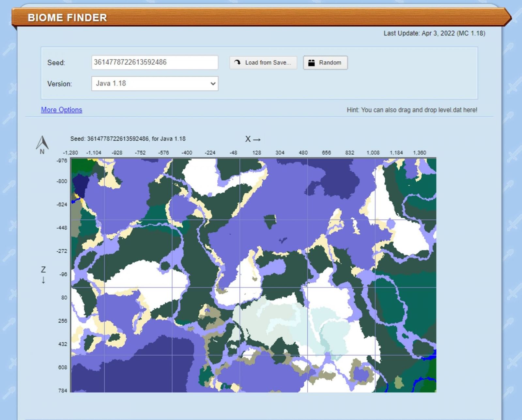The image size is (522, 420).
Task: Open the More Options link
Action: (61, 110)
